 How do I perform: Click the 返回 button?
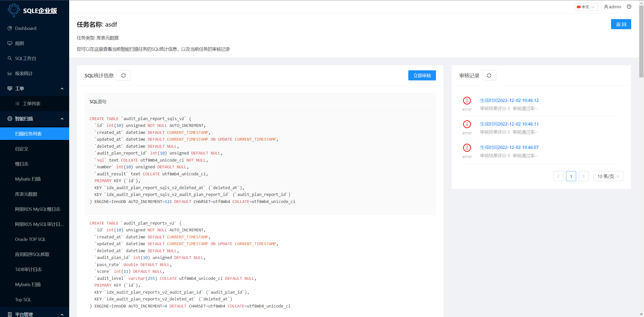click(x=621, y=24)
